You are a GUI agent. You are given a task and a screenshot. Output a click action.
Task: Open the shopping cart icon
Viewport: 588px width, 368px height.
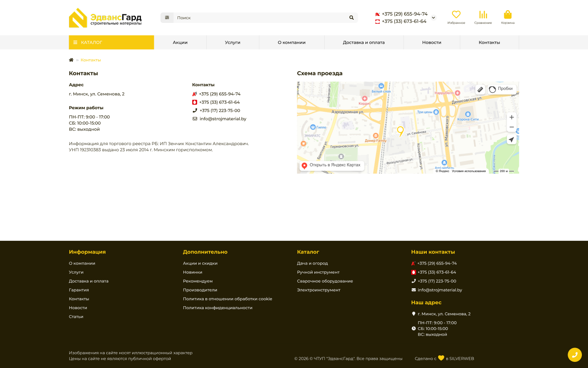point(508,15)
